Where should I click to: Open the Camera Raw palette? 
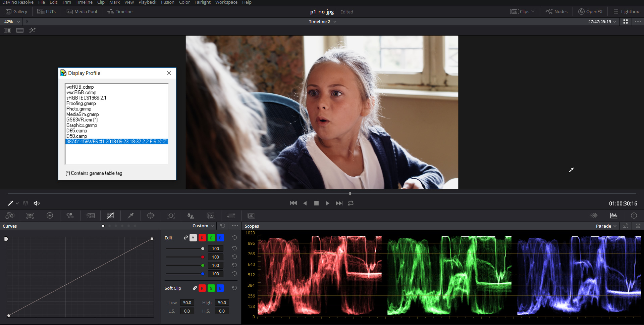(10, 216)
